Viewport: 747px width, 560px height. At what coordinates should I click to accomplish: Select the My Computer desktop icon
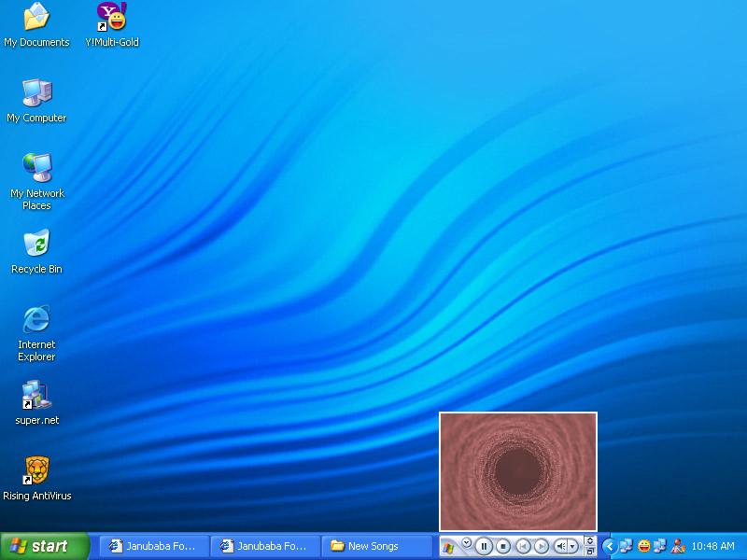coord(36,101)
